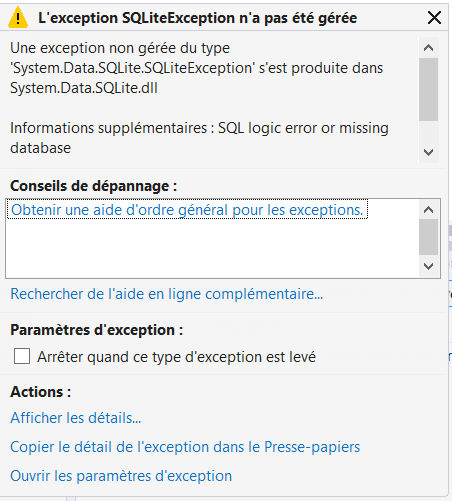452x501 pixels.
Task: Click up arrow in exception message scrollbar
Action: pyautogui.click(x=428, y=48)
